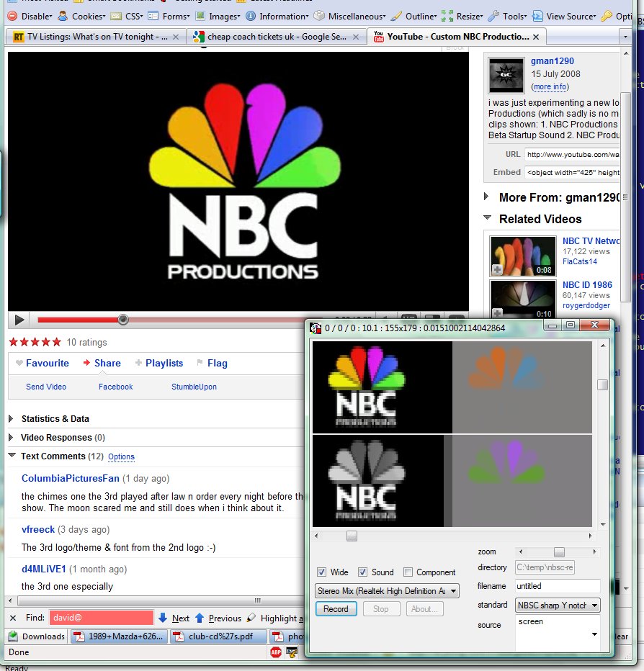Image resolution: width=644 pixels, height=671 pixels.
Task: Click the more info link
Action: pos(550,87)
